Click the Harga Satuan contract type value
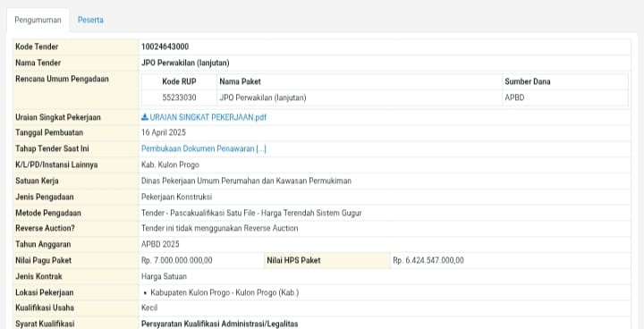Screen dimensions: 644x329 point(164,276)
